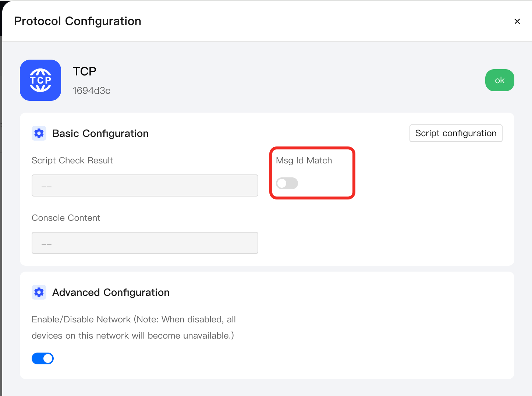
Task: Disable the network enable toggle
Action: tap(43, 358)
